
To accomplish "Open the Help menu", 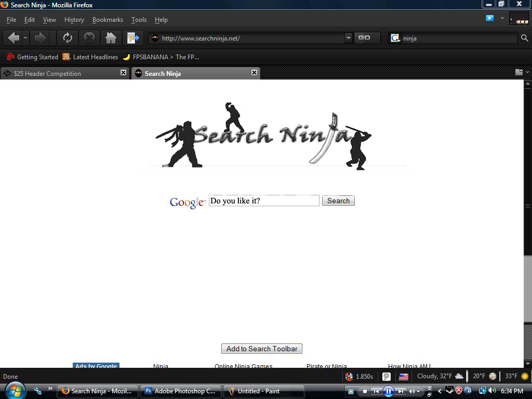I will pyautogui.click(x=161, y=20).
